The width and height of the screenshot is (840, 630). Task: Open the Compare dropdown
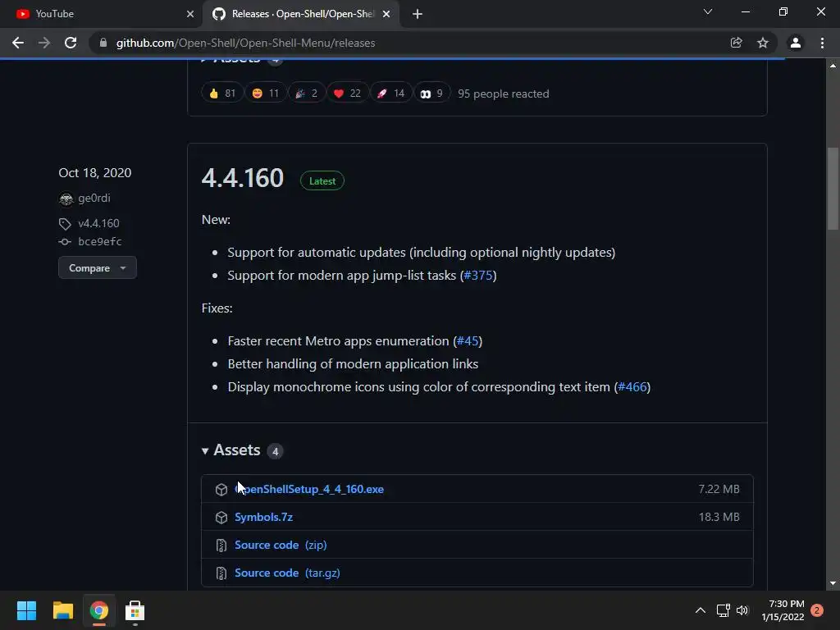point(98,268)
